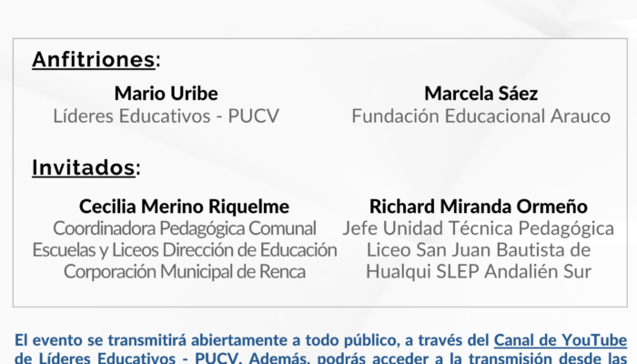The image size is (637, 364).
Task: Select the name Marcela Sáez
Action: click(481, 94)
